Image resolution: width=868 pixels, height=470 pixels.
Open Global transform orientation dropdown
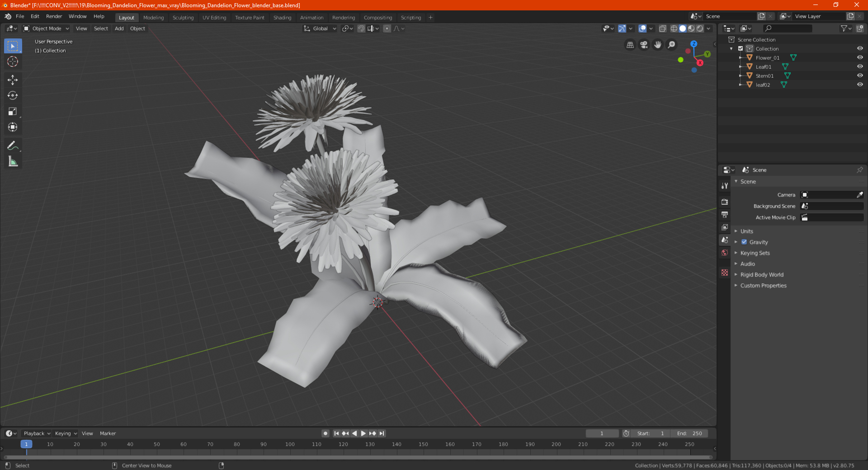tap(320, 28)
